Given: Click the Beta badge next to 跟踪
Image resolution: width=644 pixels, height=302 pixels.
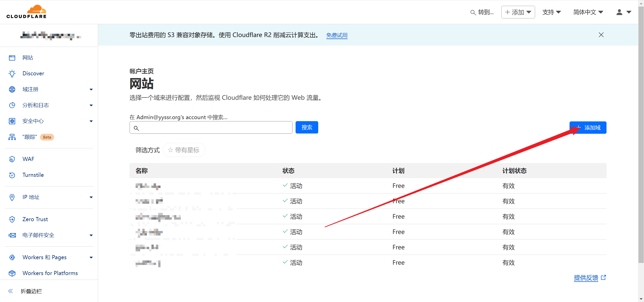Looking at the screenshot, I should click(47, 137).
